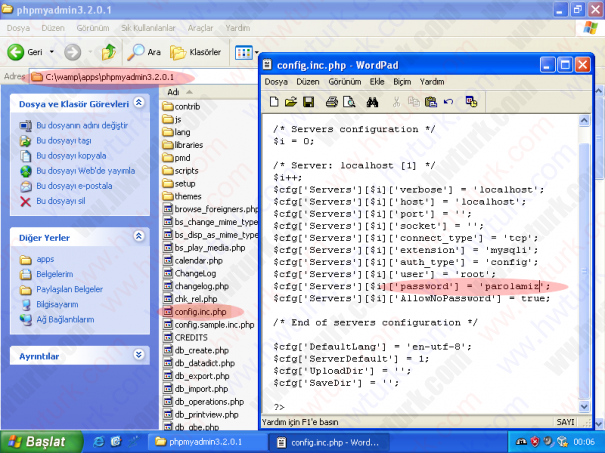Click the Copy icon in WordPad toolbar
This screenshot has width=605, height=453.
click(414, 102)
